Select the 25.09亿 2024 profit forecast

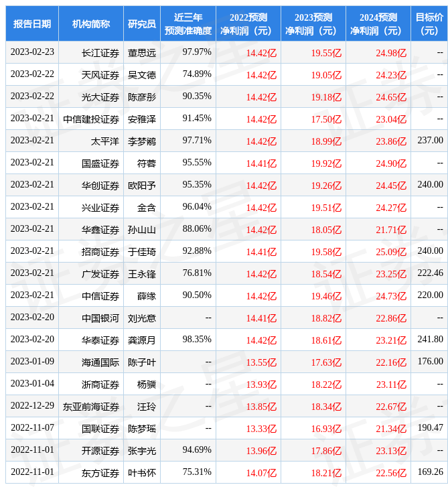(391, 251)
